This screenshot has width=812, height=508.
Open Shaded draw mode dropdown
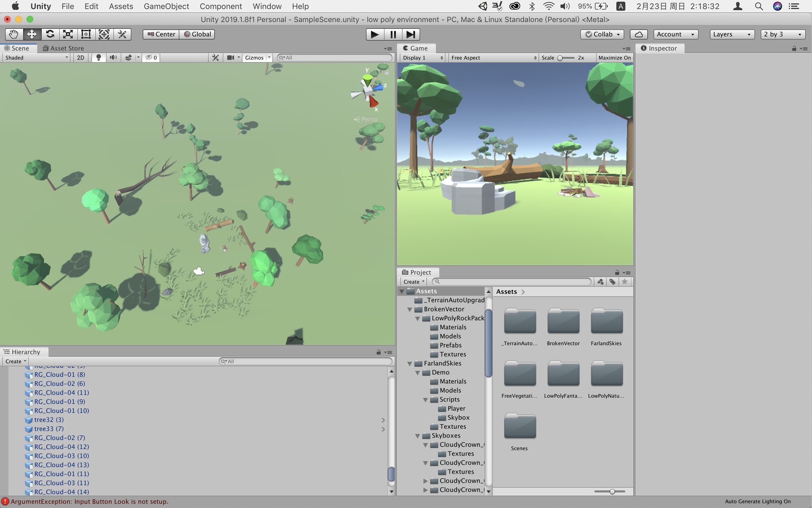(x=37, y=58)
